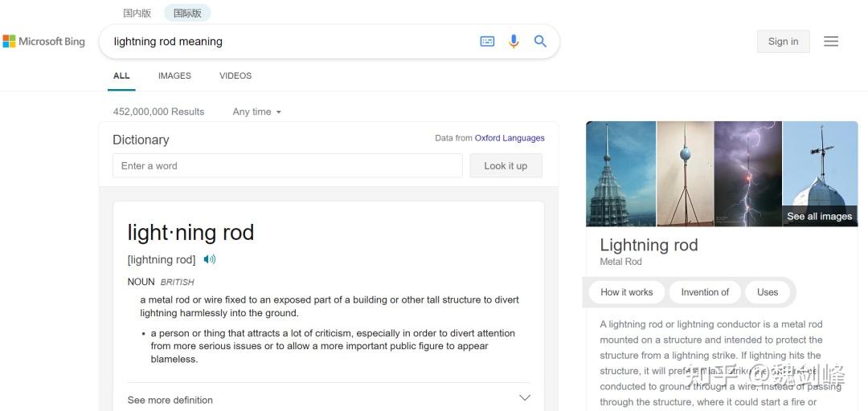Open the on-screen keyboard icon
The height and width of the screenshot is (411, 868).
(487, 42)
